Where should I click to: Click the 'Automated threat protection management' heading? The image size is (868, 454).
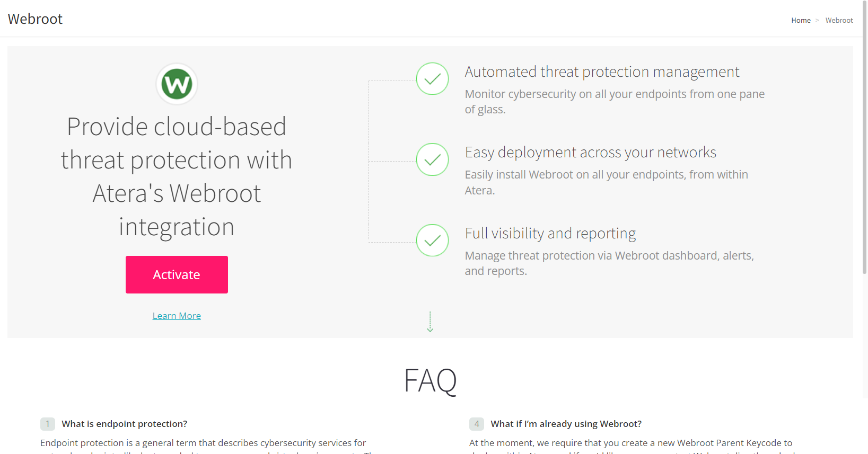pos(602,72)
